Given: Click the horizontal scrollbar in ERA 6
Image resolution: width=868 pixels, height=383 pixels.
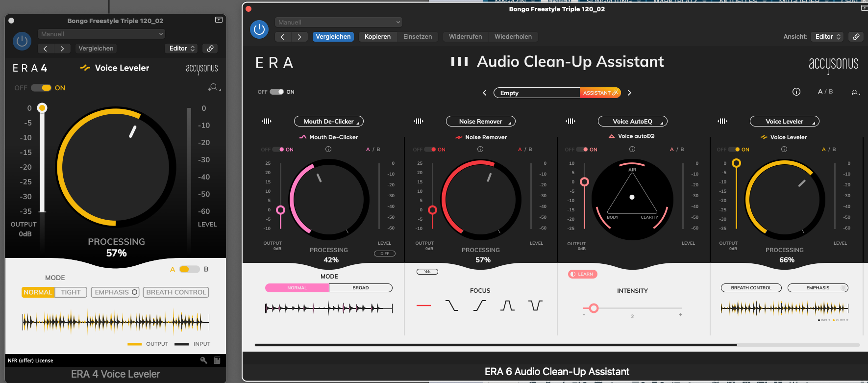Looking at the screenshot, I should [x=496, y=345].
